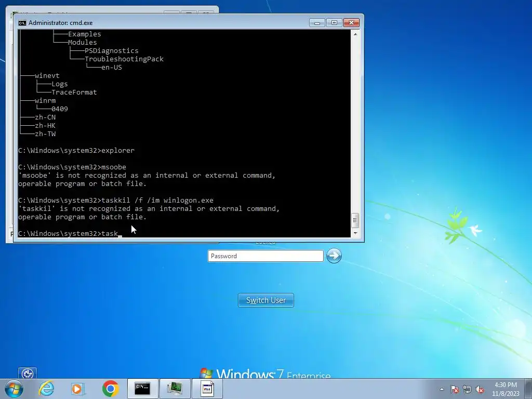
Task: Click the cmd.exe title bar icon
Action: tap(22, 23)
